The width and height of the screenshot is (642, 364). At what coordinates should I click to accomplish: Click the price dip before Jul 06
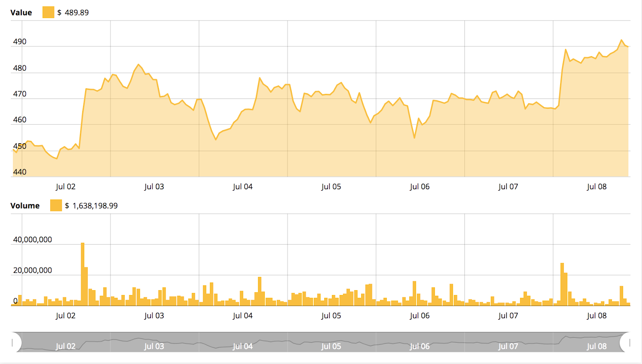point(414,138)
